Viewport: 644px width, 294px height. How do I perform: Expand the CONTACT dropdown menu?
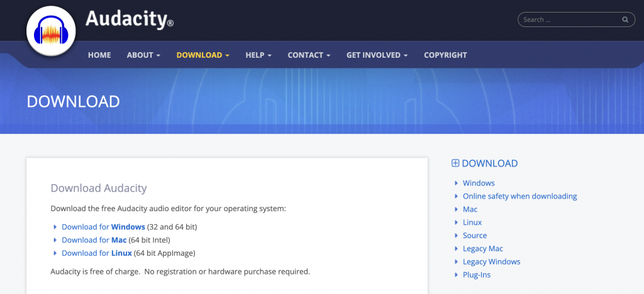(309, 55)
